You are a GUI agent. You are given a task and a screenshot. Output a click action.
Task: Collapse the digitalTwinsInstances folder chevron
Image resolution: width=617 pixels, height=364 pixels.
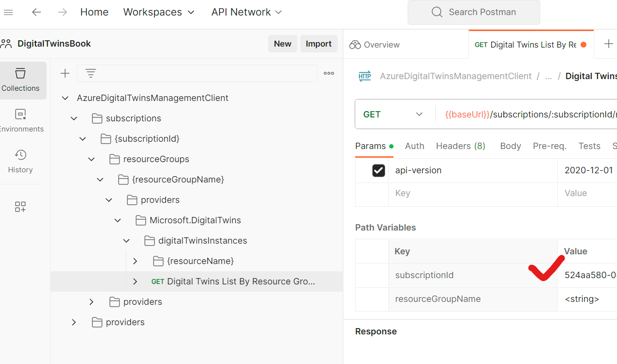pyautogui.click(x=126, y=241)
